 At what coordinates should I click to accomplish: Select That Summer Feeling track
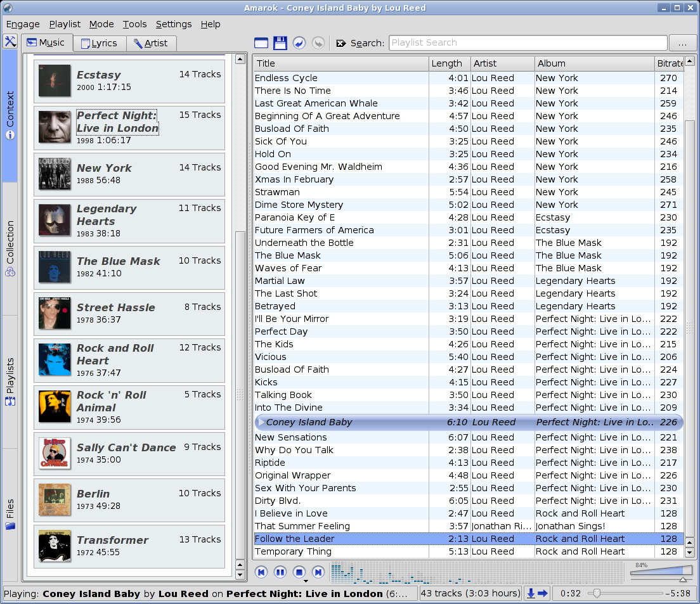469,527
